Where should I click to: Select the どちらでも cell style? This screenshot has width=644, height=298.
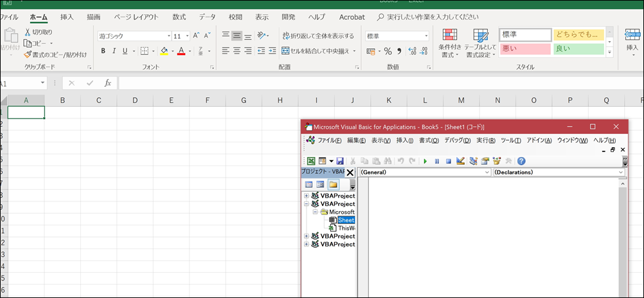tap(578, 35)
